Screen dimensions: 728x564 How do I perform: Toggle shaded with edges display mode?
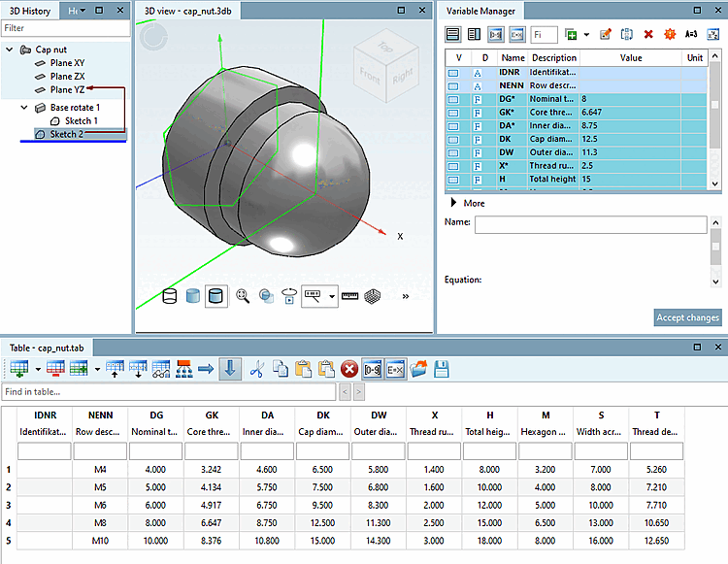tap(216, 296)
